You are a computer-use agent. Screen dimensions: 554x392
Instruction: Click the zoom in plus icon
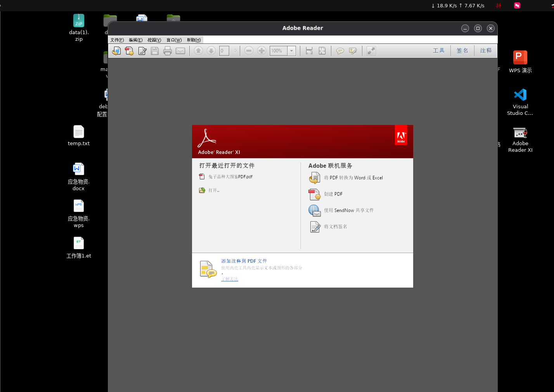(262, 51)
